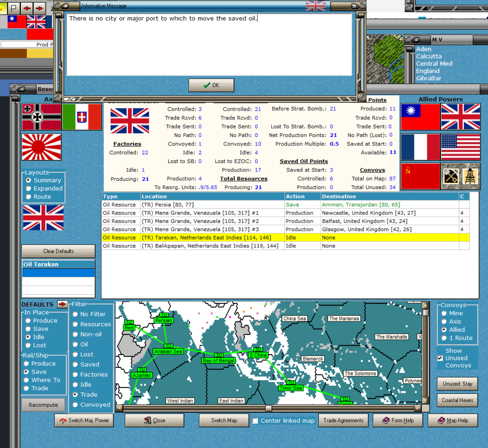Image resolution: width=488 pixels, height=448 pixels.
Task: Select Mene Grande #2 row
Action: point(285,221)
